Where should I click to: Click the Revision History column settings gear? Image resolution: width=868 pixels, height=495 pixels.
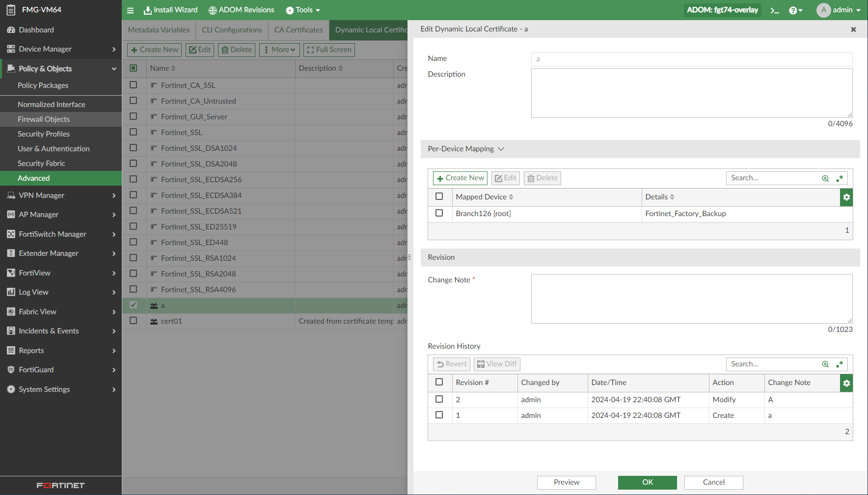846,383
